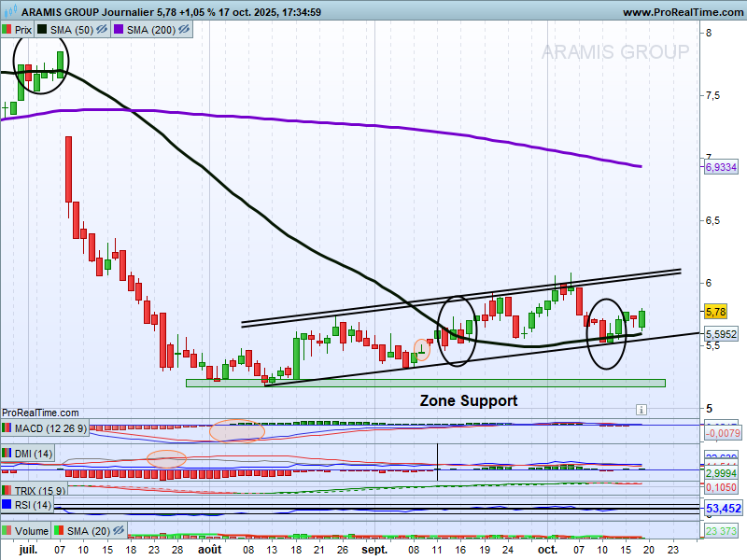
Task: Click the août month label on time axis
Action: tap(209, 550)
